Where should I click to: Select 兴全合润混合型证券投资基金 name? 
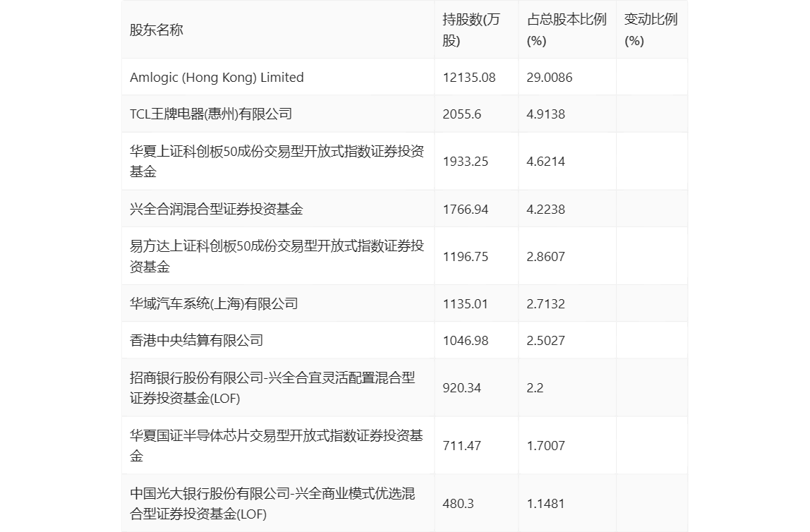coord(216,209)
